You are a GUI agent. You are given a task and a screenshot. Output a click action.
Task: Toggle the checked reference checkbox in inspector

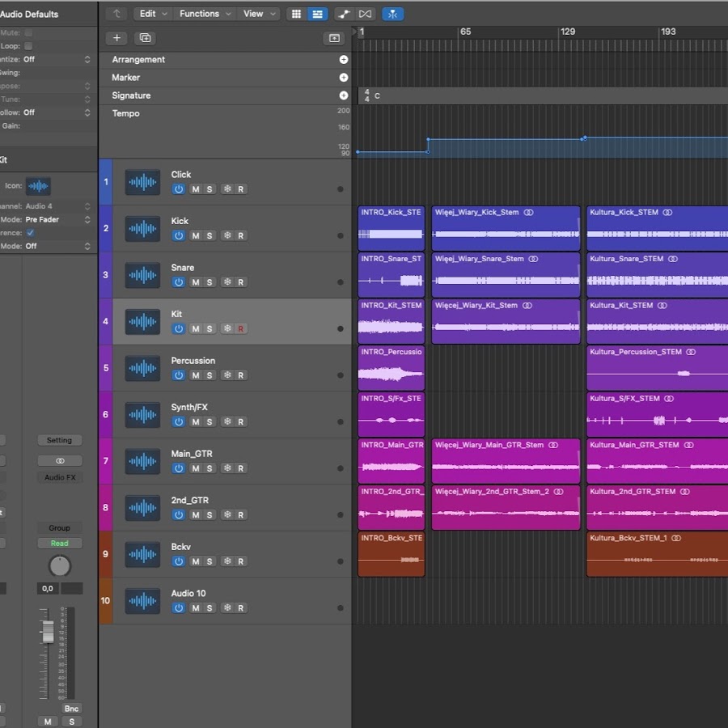tap(30, 233)
